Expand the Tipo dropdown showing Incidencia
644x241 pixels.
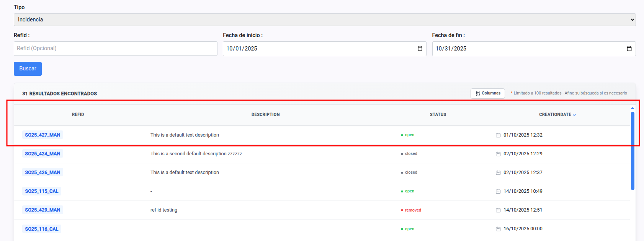pyautogui.click(x=324, y=20)
